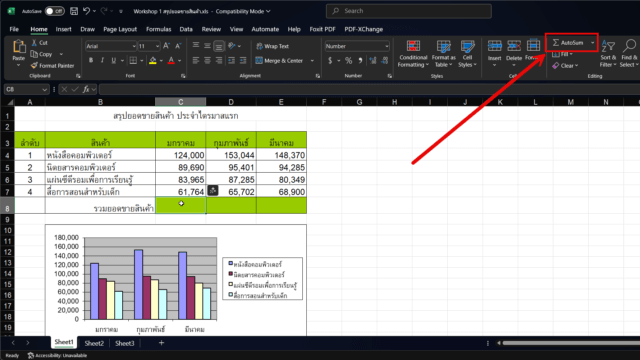Screen dimensions: 640x360
Task: Click in the Search box
Action: [409, 11]
